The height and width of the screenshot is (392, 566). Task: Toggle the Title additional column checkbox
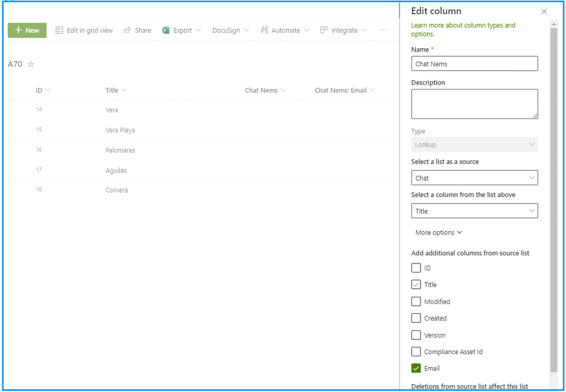416,284
